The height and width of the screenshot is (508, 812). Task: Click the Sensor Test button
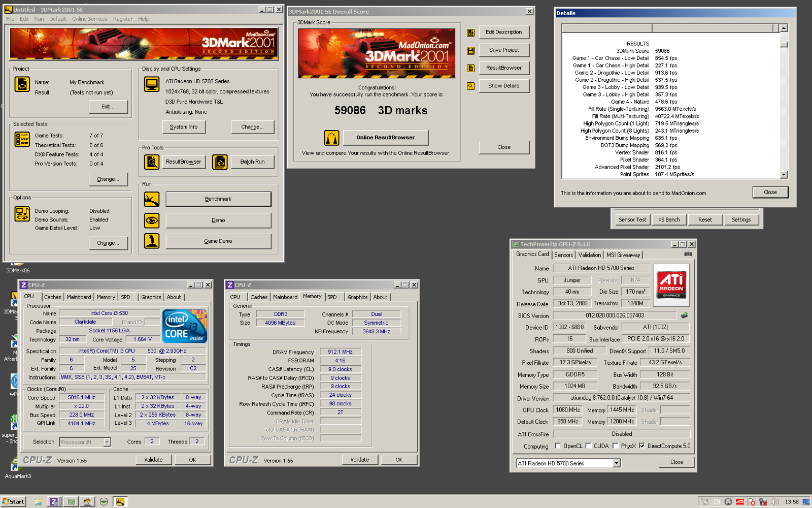(x=632, y=220)
